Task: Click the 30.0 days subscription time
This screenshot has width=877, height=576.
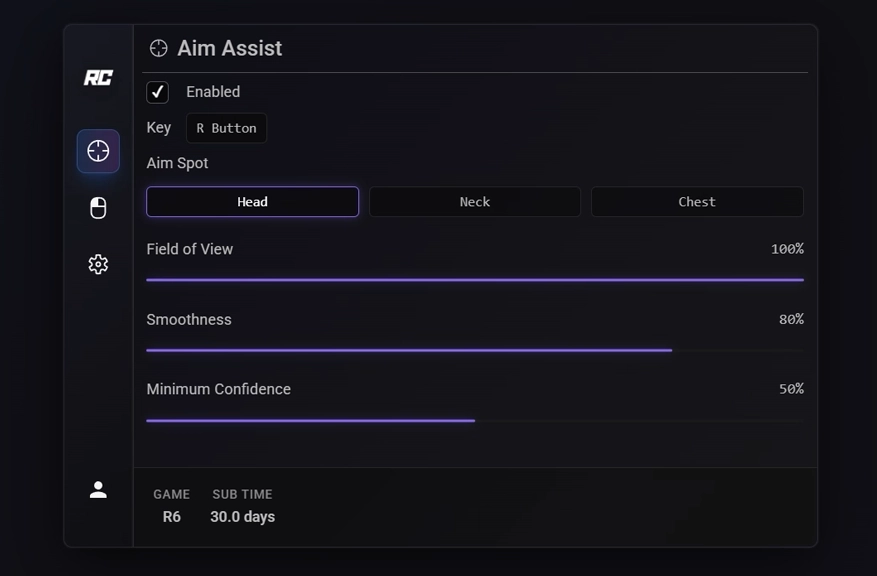Action: pos(242,517)
